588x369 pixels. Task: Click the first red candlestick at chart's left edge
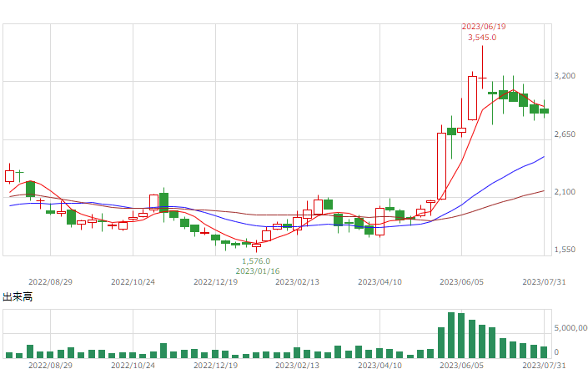(9, 175)
